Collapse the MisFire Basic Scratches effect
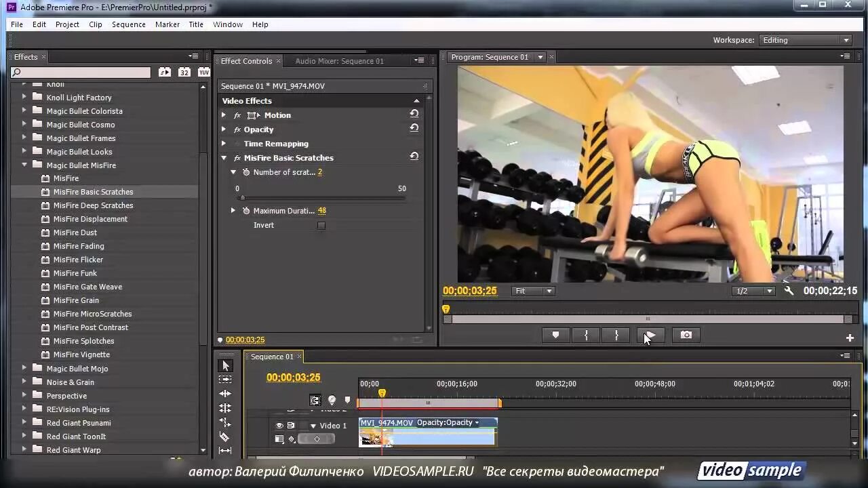Image resolution: width=868 pixels, height=488 pixels. [224, 158]
